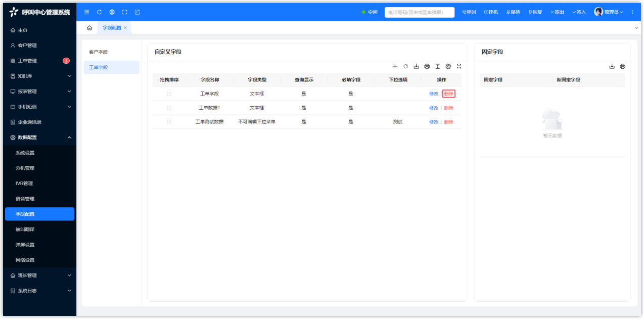Viewport: 644px width, 319px height.
Task: Click the export icon in 固定字段 panel
Action: coord(612,67)
